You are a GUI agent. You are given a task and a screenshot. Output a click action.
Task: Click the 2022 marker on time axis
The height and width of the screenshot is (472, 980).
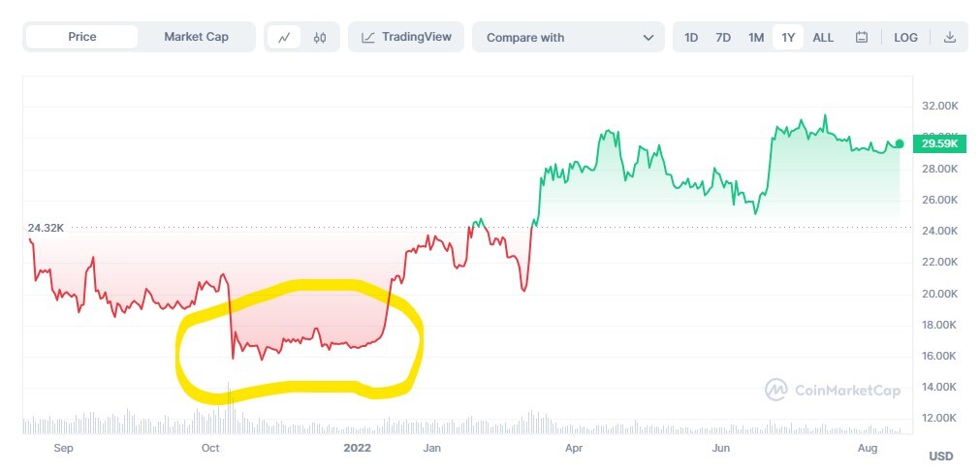(358, 448)
